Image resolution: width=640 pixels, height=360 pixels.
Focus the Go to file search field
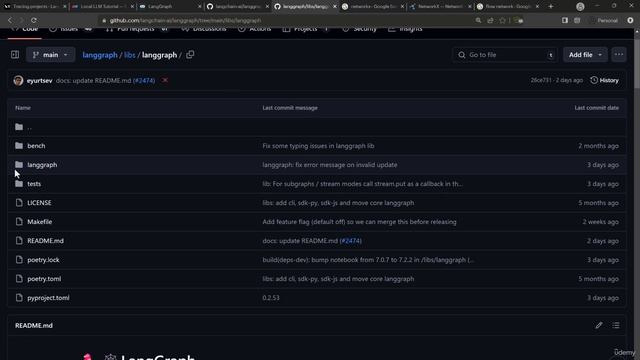(505, 55)
